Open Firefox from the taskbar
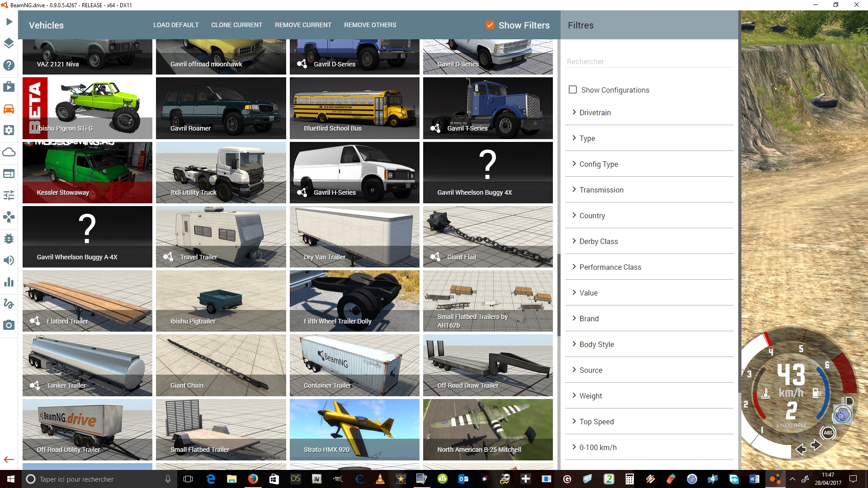 pyautogui.click(x=253, y=479)
